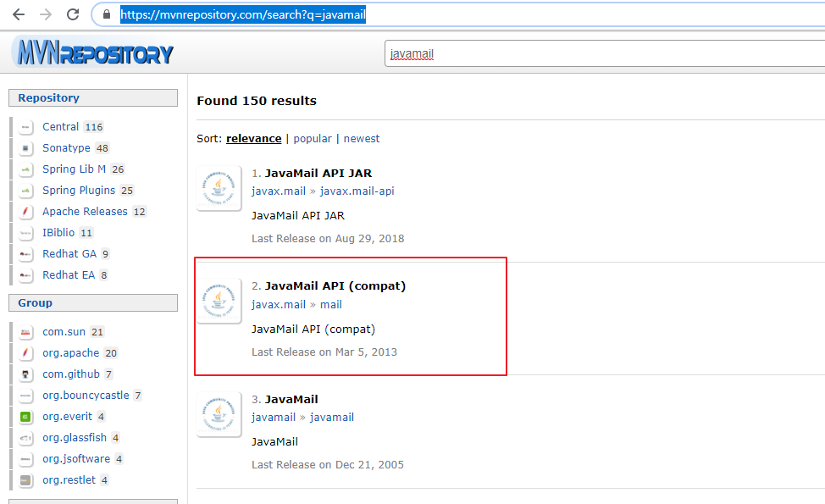Open JavaMail API JAR result title
Image resolution: width=825 pixels, height=504 pixels.
click(x=318, y=173)
